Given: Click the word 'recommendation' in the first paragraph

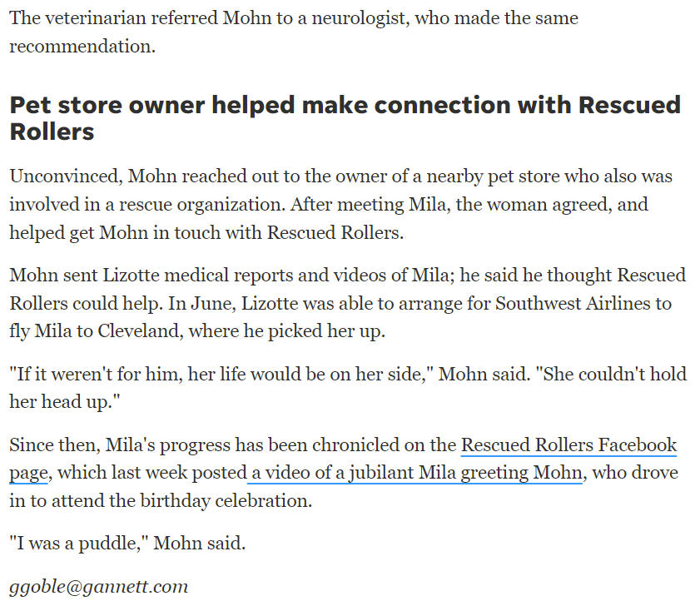Looking at the screenshot, I should point(80,47).
